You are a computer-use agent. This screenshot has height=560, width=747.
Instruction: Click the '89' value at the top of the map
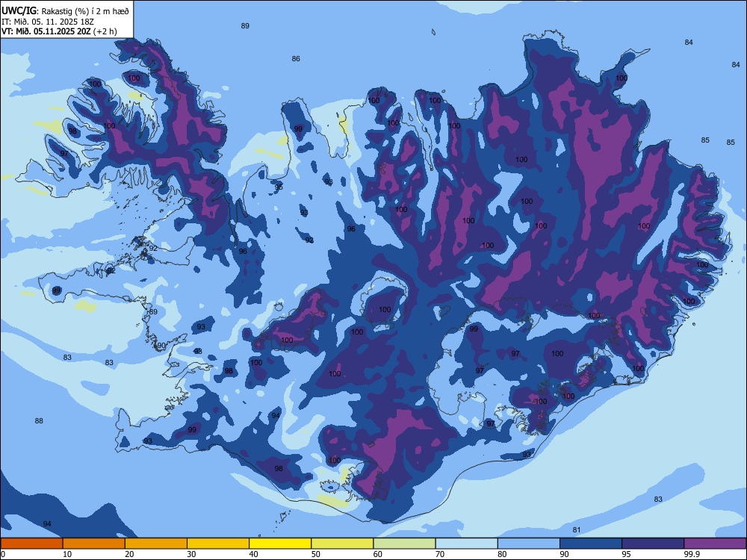(x=245, y=25)
